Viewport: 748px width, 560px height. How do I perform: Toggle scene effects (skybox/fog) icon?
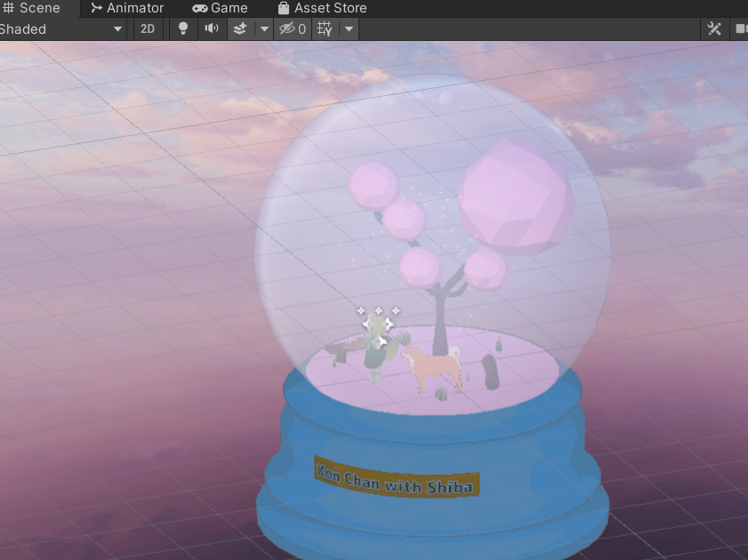coord(240,29)
